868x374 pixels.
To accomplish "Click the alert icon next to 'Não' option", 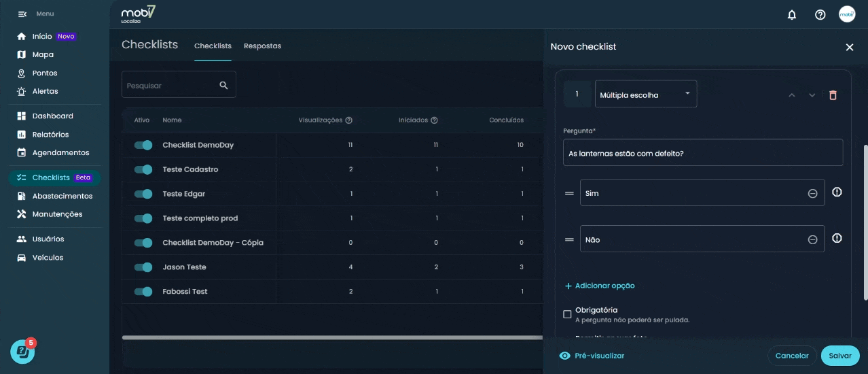I will click(837, 239).
